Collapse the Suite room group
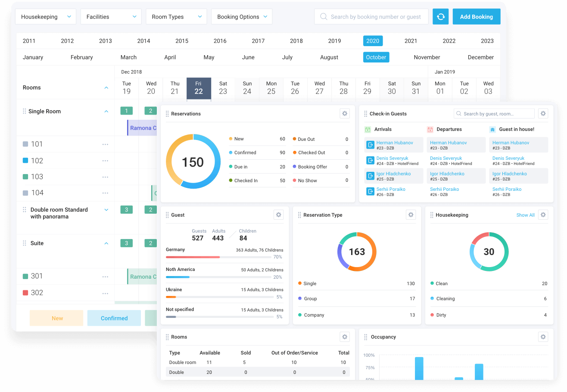Image resolution: width=567 pixels, height=392 pixels. click(x=106, y=243)
